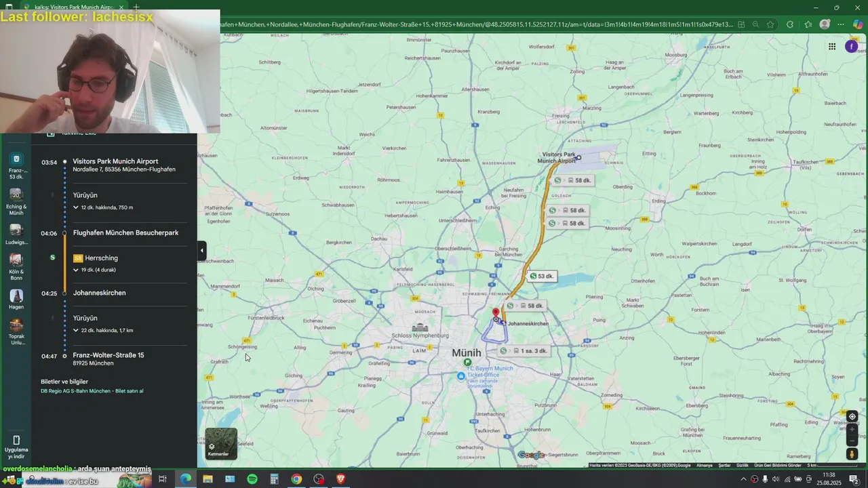This screenshot has height=488, width=868.
Task: Click the Uygulamayı indir phone icon
Action: (x=16, y=441)
